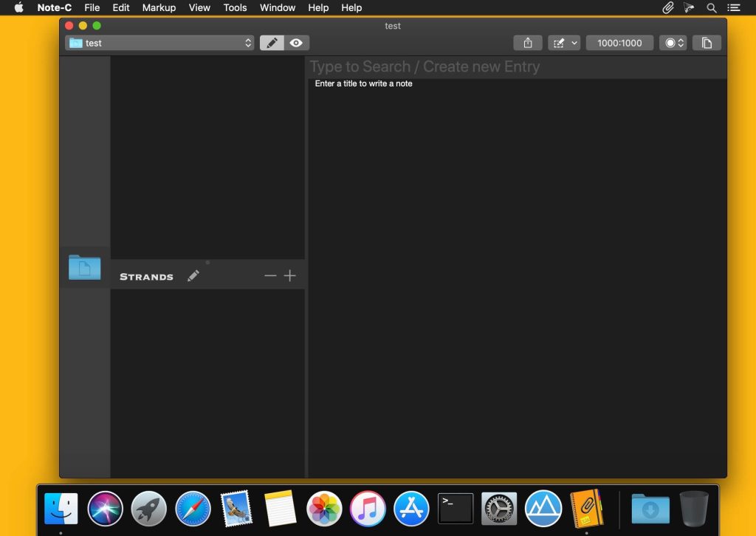This screenshot has height=536, width=756.
Task: Click the copy documents icon in toolbar
Action: 707,43
